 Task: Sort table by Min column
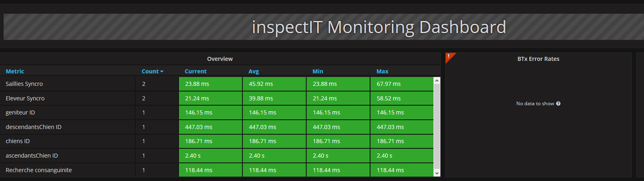pos(318,71)
